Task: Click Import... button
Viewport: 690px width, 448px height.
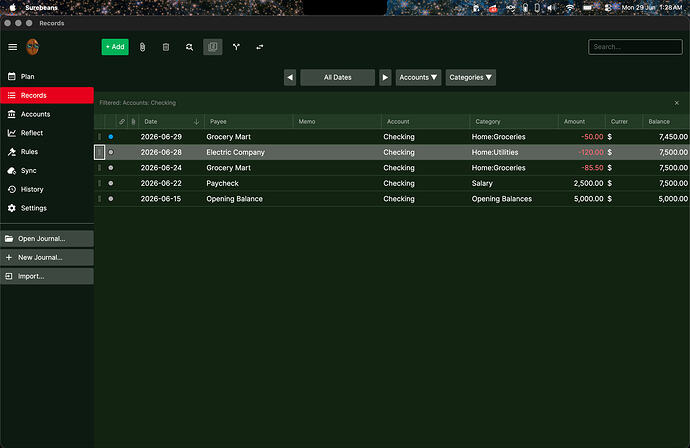Action: (x=47, y=276)
